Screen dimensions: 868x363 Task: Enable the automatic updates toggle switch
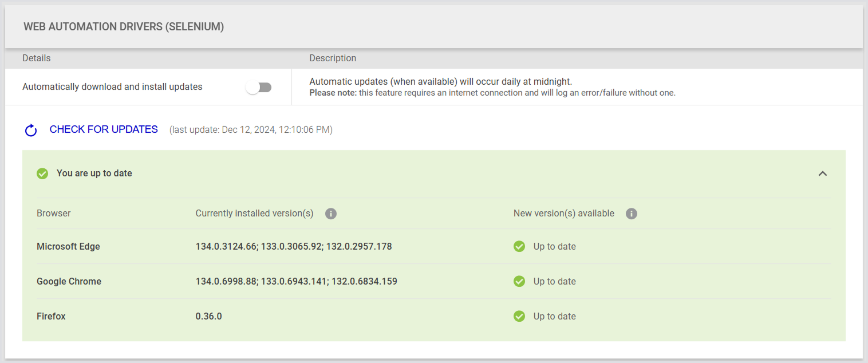point(259,87)
